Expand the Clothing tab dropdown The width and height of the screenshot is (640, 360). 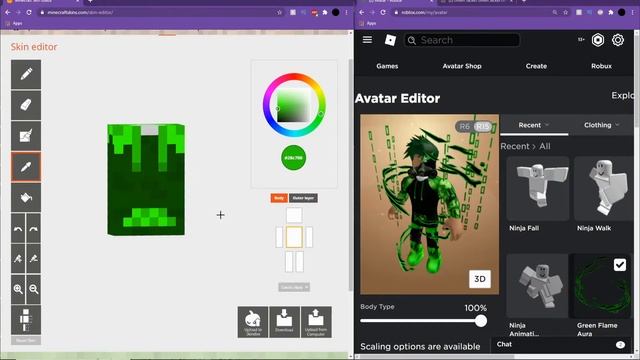tap(602, 125)
